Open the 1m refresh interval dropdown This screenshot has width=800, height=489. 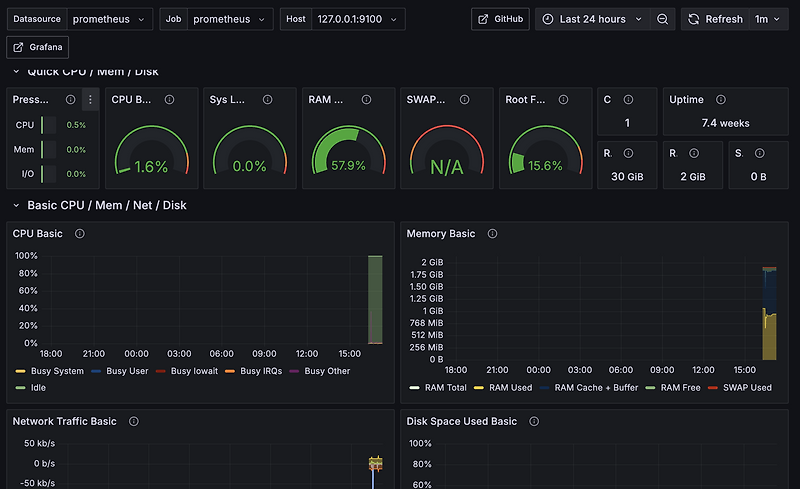(x=768, y=19)
